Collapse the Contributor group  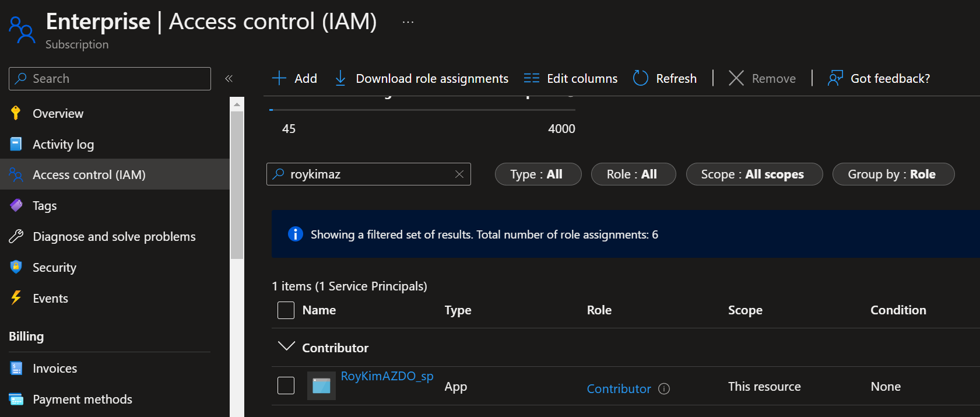coord(286,347)
